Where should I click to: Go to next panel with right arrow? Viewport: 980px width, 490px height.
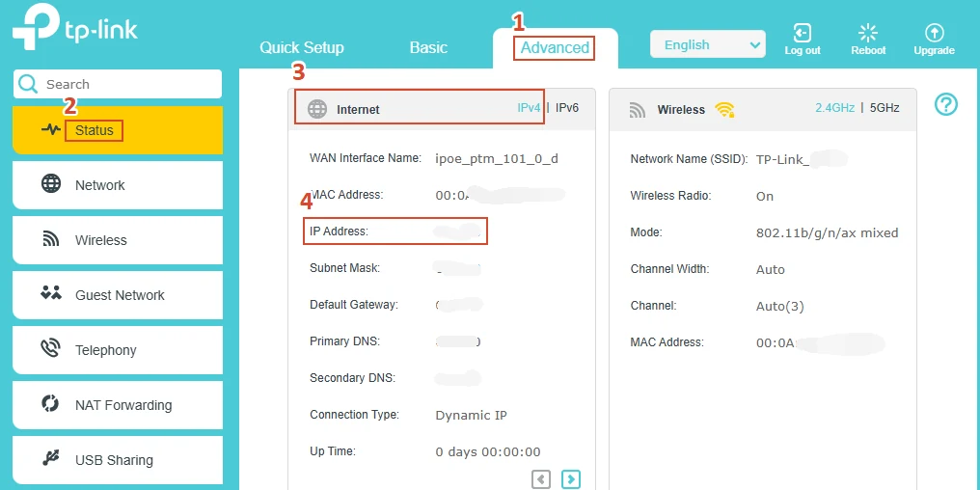[571, 479]
